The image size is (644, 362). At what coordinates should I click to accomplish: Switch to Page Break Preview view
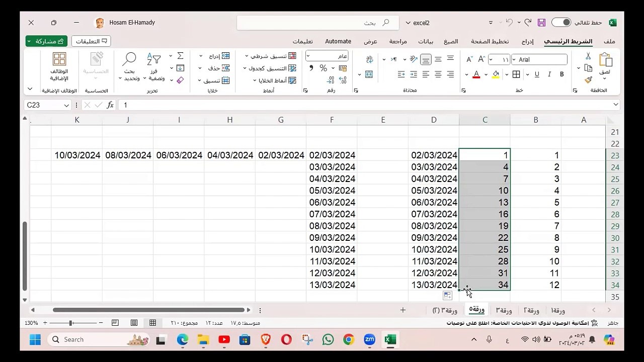coord(115,323)
